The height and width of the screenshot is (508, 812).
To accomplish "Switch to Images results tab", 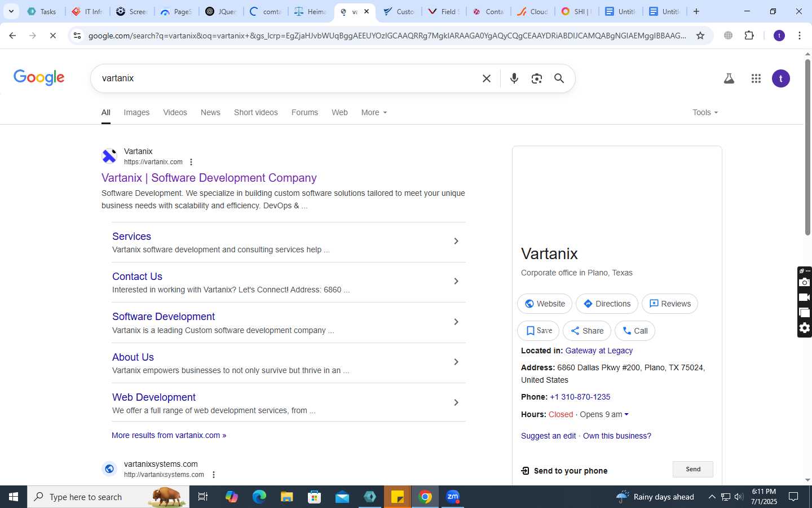I will click(136, 112).
